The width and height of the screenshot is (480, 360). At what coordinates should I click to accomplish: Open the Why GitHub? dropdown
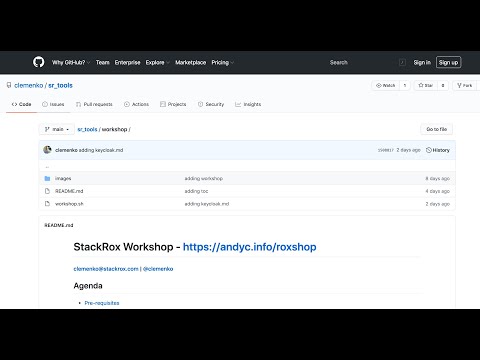(71, 62)
